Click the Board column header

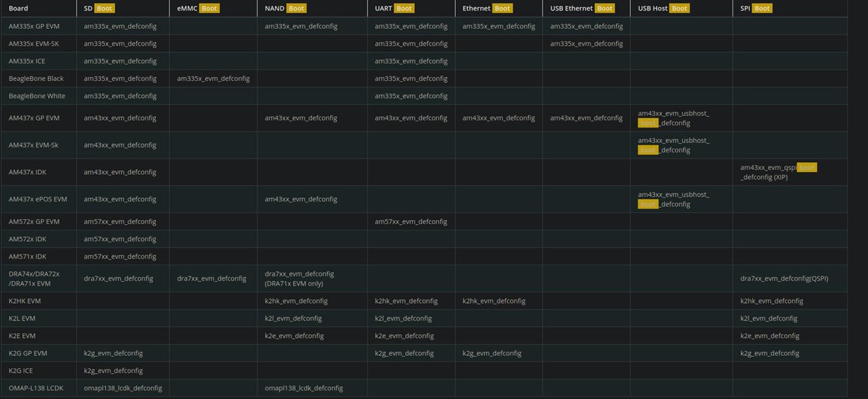[18, 8]
